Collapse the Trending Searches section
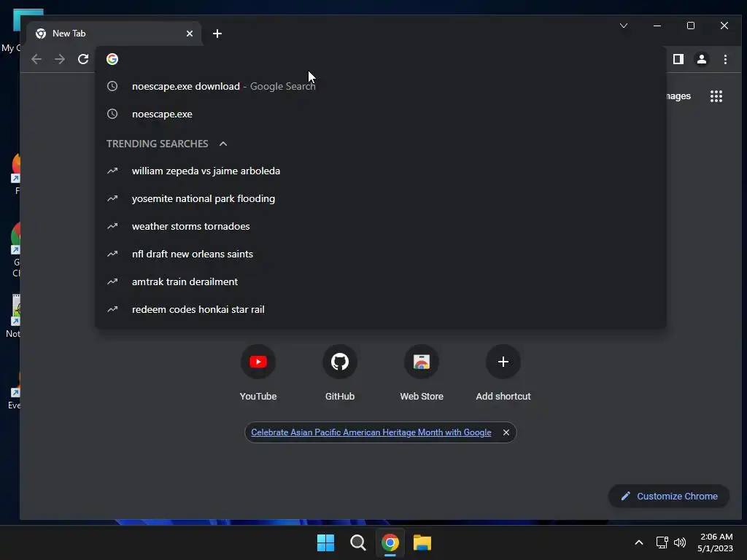This screenshot has width=747, height=560. (223, 144)
